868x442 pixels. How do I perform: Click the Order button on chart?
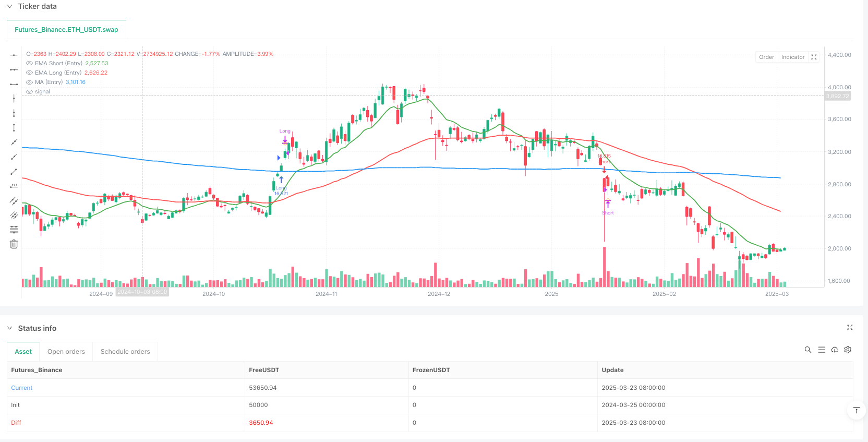(x=766, y=57)
